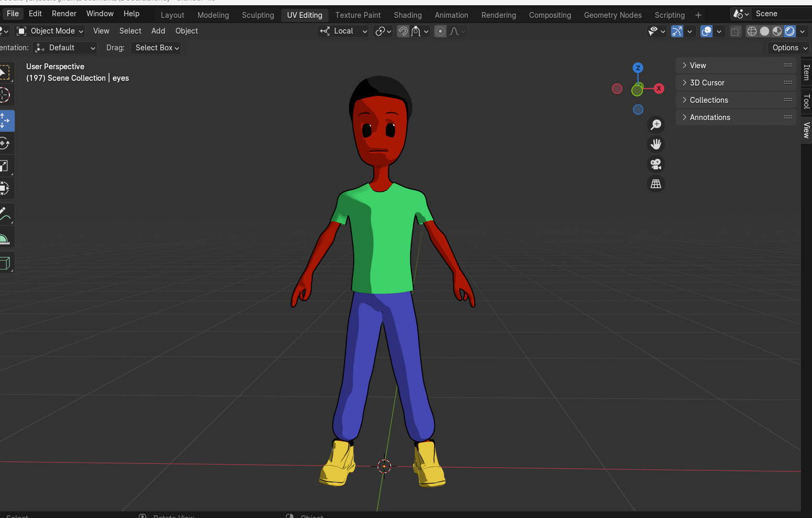Open the Drag Select Box dropdown
This screenshot has height=518, width=812.
(157, 48)
